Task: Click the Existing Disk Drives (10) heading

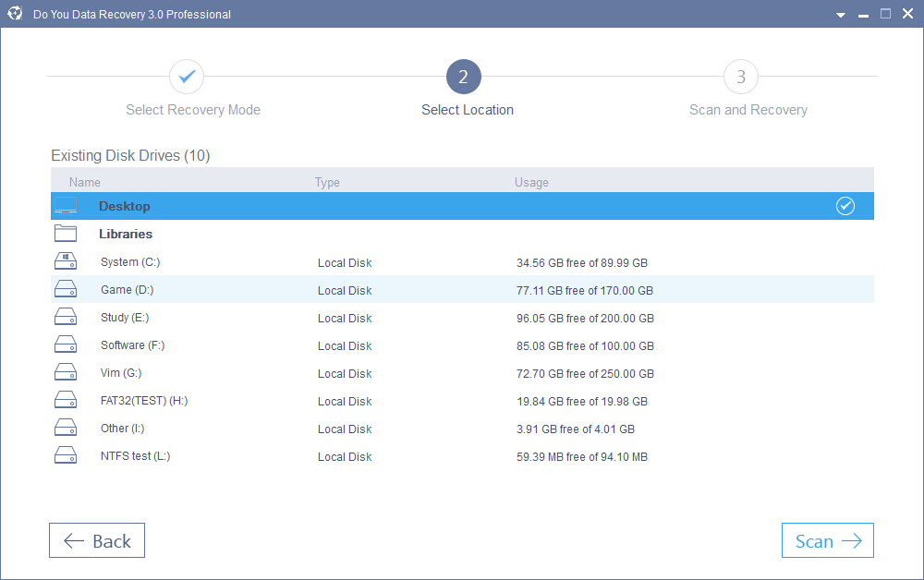Action: pyautogui.click(x=130, y=155)
